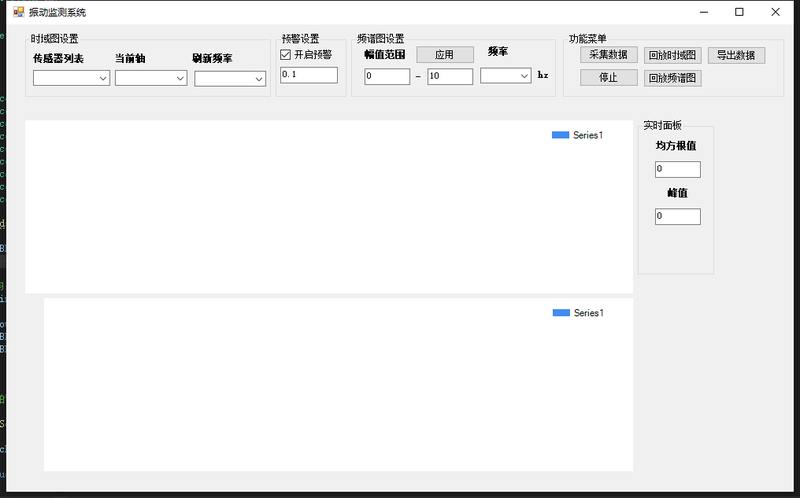Viewport: 800px width, 498px height.
Task: Click the 峰值 label
Action: click(678, 193)
